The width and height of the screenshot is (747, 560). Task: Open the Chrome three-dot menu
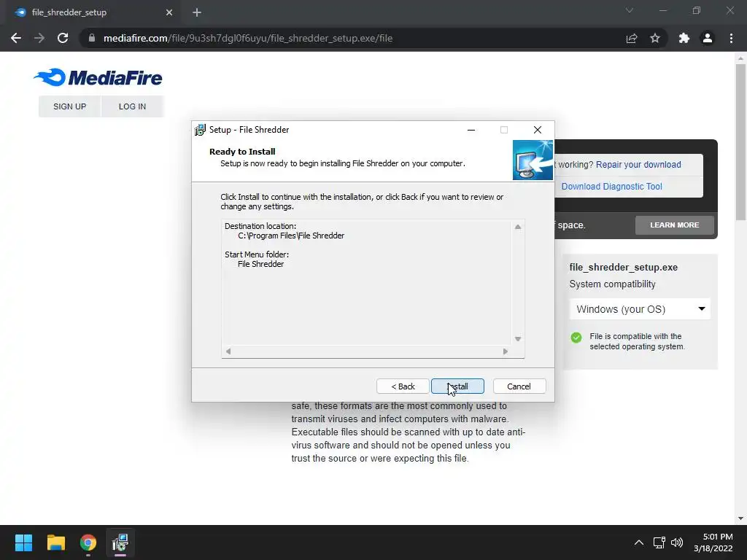731,38
